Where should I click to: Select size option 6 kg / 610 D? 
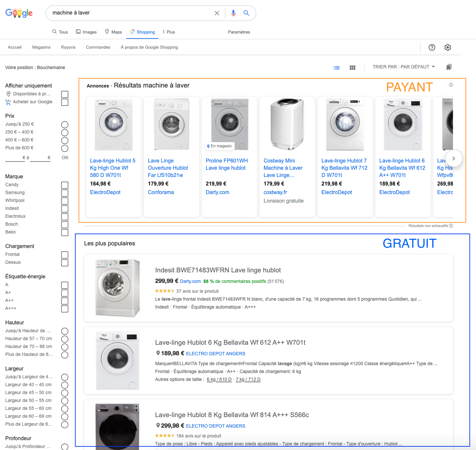coord(219,379)
